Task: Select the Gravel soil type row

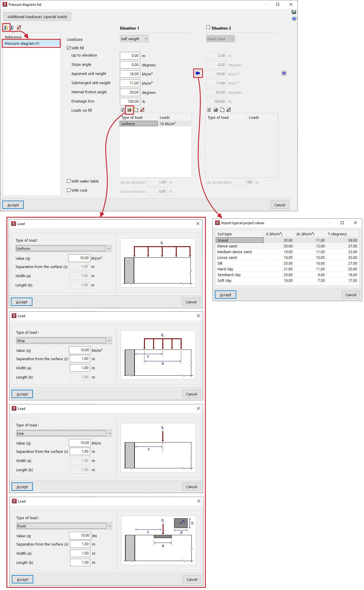Action: tap(287, 240)
